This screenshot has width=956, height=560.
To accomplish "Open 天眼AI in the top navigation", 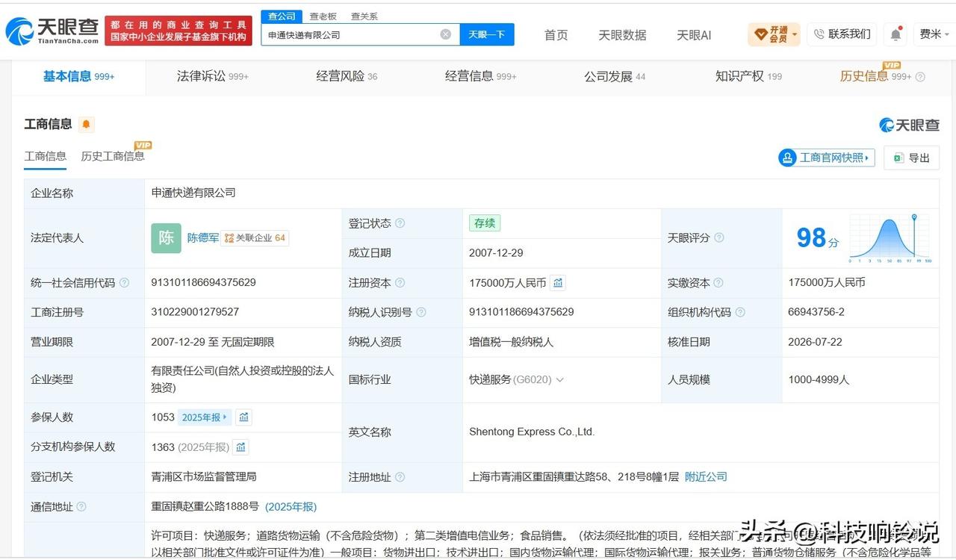I will click(x=694, y=35).
